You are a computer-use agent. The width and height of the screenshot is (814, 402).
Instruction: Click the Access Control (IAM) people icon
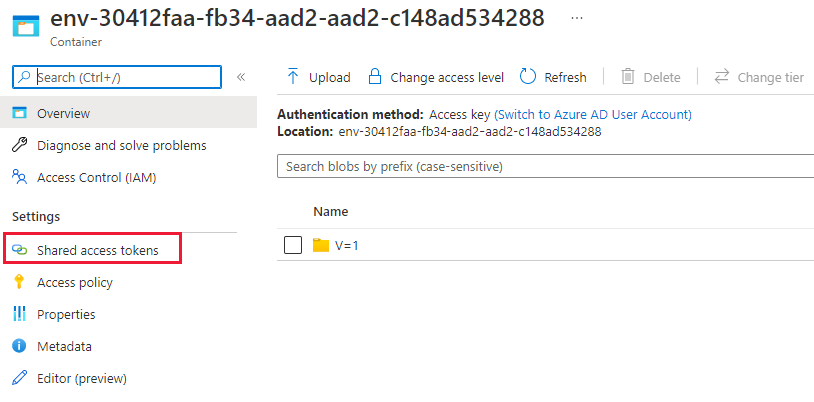tap(19, 177)
